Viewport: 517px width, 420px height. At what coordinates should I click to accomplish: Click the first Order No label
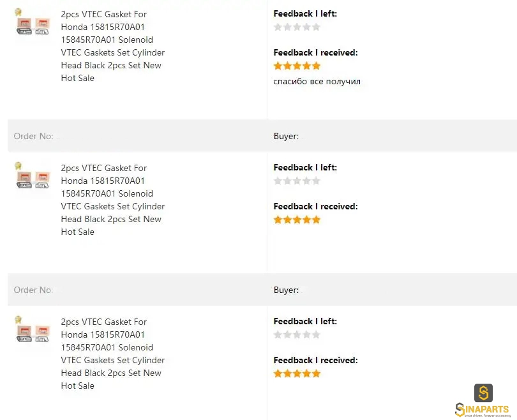(x=33, y=136)
